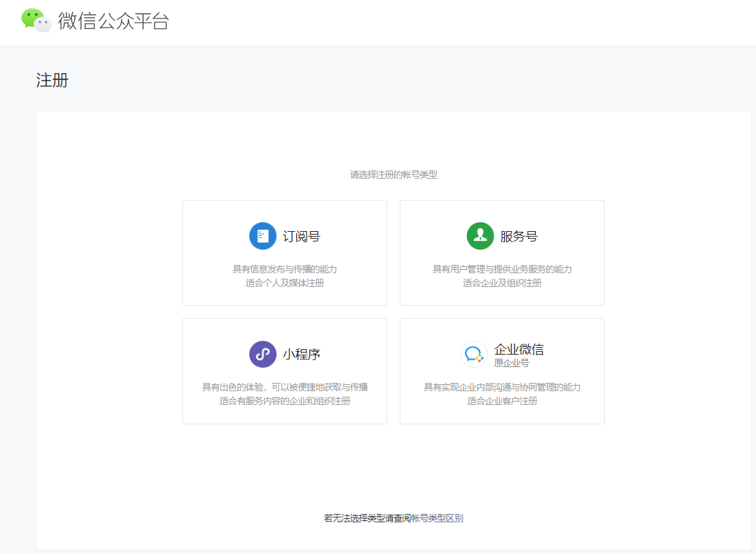Click description 具有用户管理与提供业务服务的能力

(502, 269)
